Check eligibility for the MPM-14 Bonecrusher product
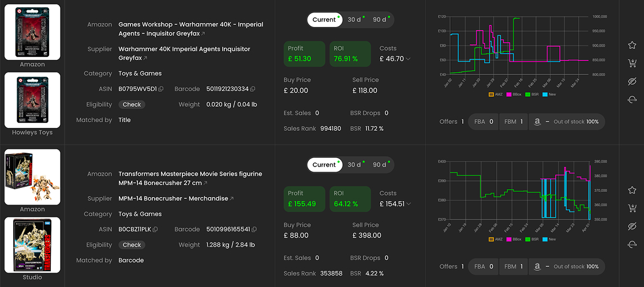Viewport: 644px width, 287px height. [132, 245]
